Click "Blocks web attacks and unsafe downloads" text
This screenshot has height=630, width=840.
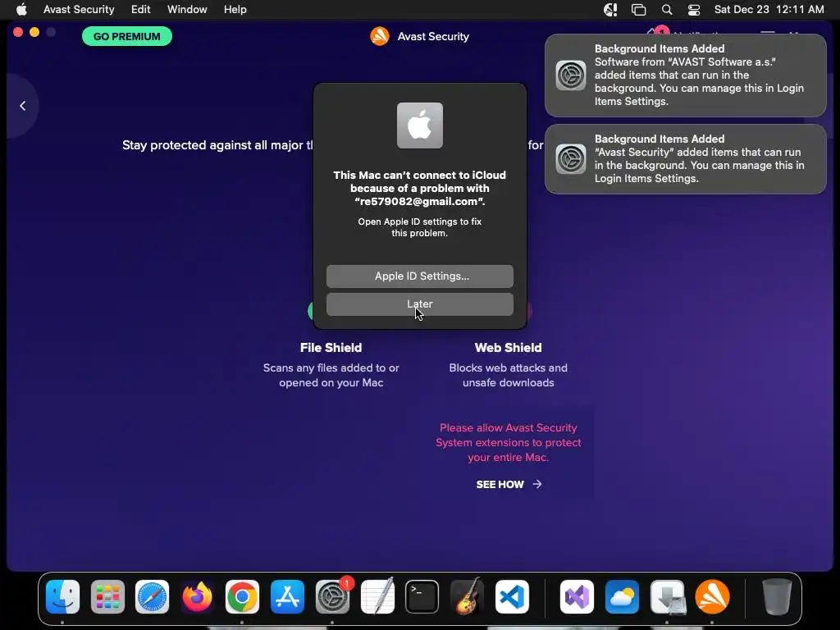tap(508, 375)
